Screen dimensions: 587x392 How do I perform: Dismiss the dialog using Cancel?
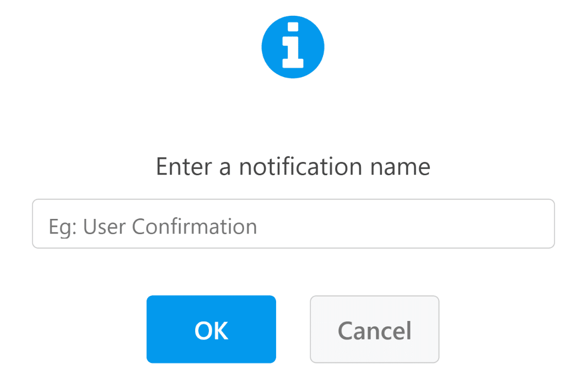coord(375,329)
